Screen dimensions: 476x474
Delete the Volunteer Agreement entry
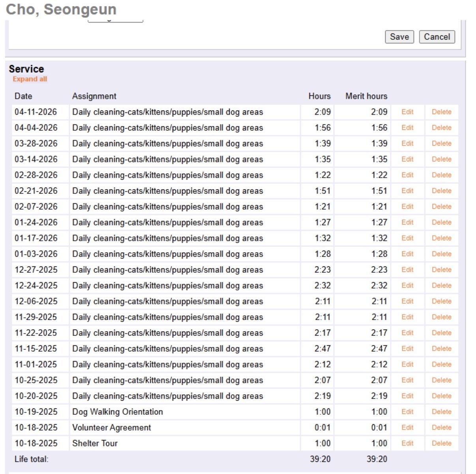pyautogui.click(x=441, y=428)
